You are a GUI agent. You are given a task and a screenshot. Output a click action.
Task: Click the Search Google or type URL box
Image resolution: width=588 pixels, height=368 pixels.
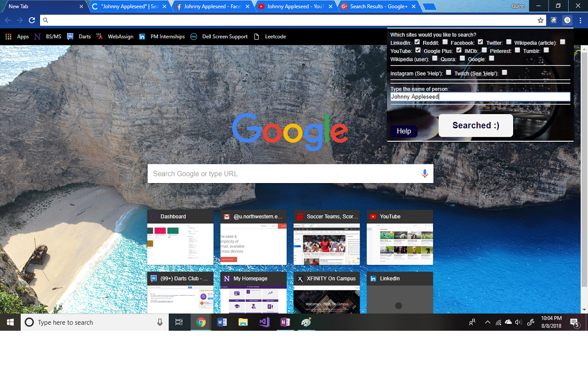pyautogui.click(x=290, y=173)
